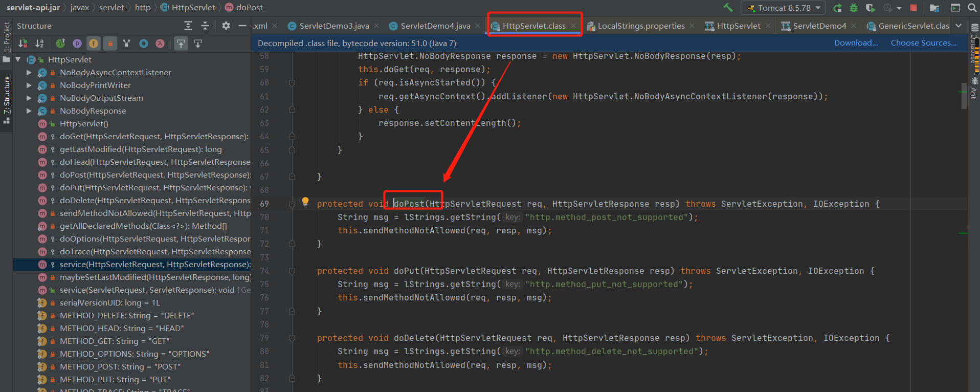Toggle show anonymous classes blue circle filter
Image resolution: width=980 pixels, height=392 pixels.
click(x=144, y=43)
